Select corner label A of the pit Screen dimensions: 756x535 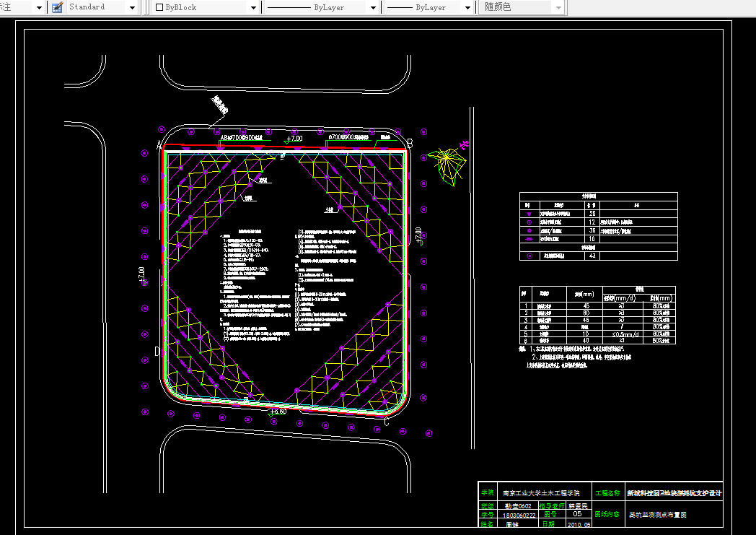(x=159, y=145)
